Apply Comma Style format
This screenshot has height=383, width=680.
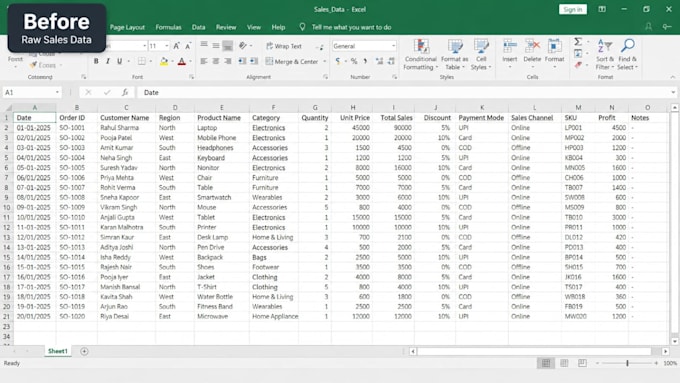365,61
